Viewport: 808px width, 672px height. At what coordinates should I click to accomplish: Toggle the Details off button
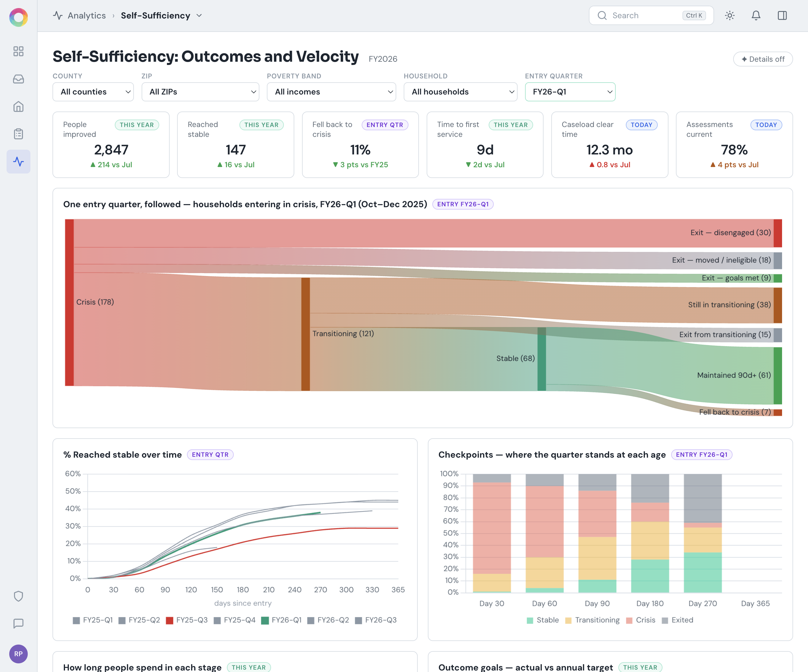[763, 59]
